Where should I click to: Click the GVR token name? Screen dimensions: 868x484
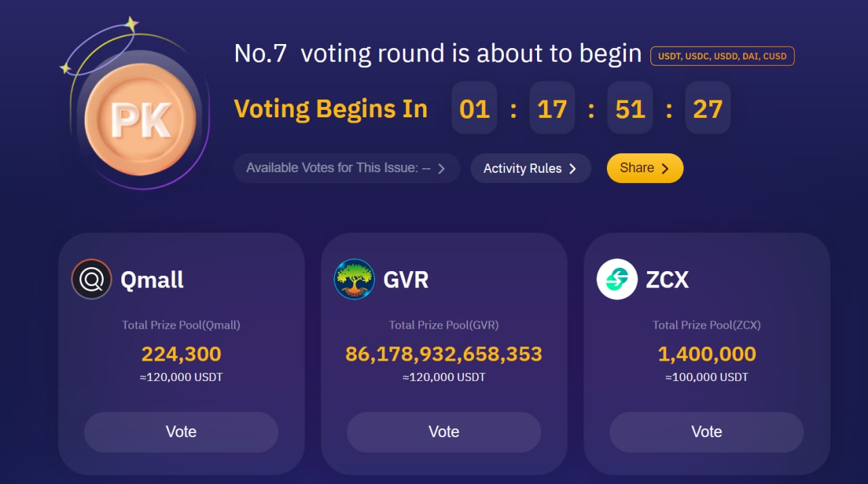pyautogui.click(x=406, y=279)
